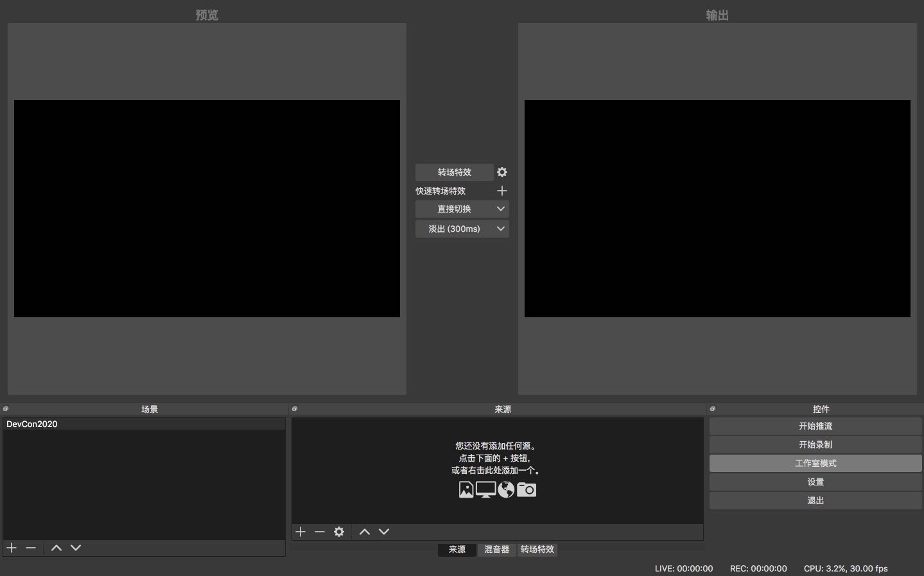Click the 开始录制 button
Image resolution: width=924 pixels, height=576 pixels.
(815, 444)
